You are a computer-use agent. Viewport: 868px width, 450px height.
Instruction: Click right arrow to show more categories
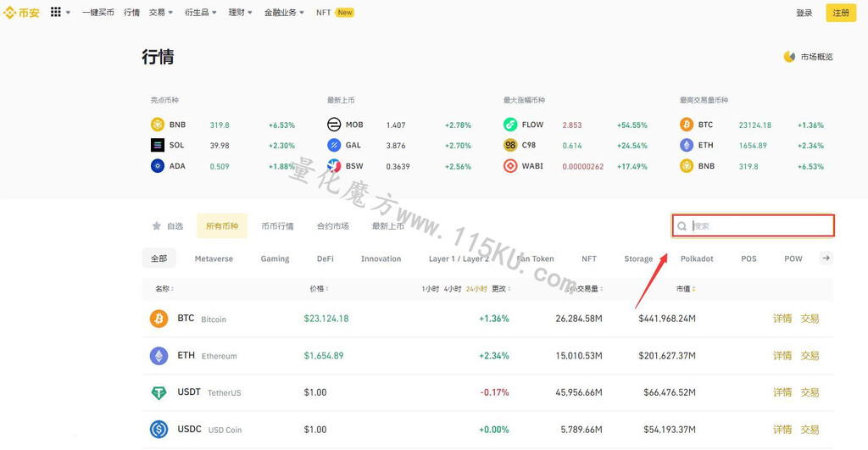pyautogui.click(x=826, y=258)
